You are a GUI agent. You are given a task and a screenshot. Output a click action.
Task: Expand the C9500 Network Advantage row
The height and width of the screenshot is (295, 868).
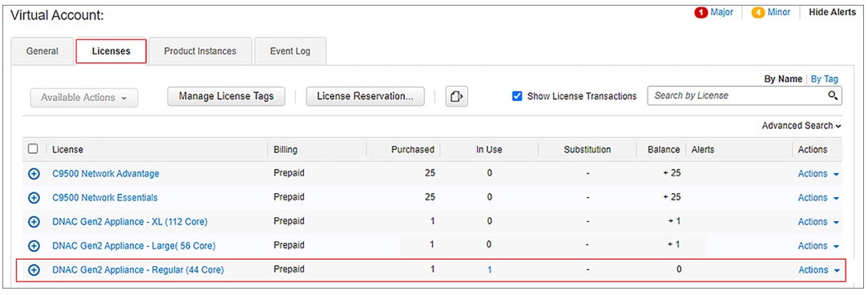tap(34, 174)
